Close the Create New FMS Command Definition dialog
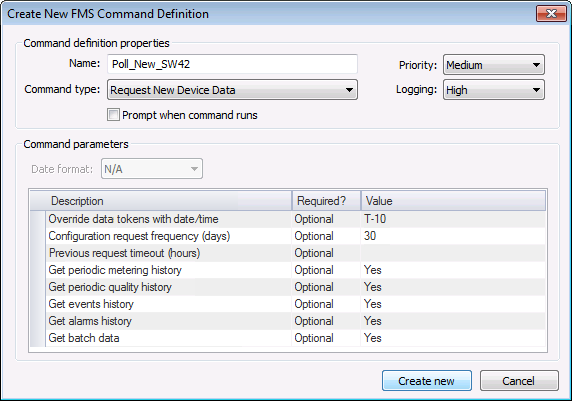The height and width of the screenshot is (401, 572). [x=551, y=14]
